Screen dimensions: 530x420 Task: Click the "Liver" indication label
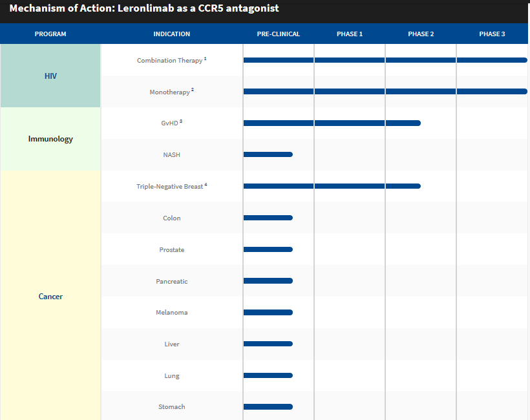pos(172,344)
